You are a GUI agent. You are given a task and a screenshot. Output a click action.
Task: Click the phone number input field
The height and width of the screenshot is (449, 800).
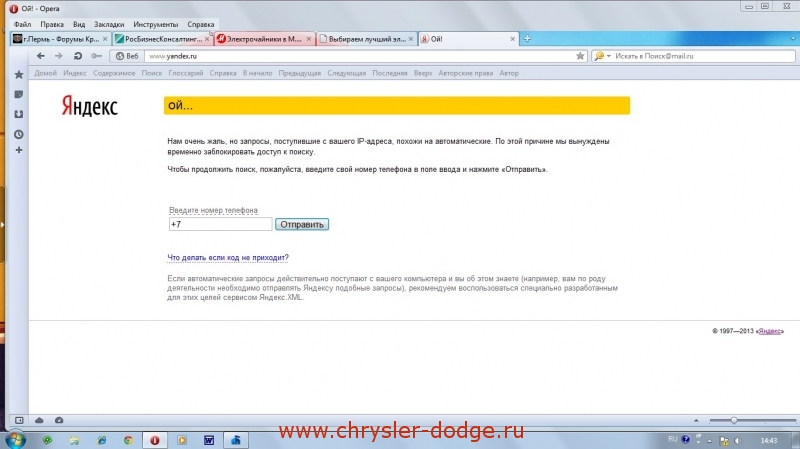click(220, 224)
